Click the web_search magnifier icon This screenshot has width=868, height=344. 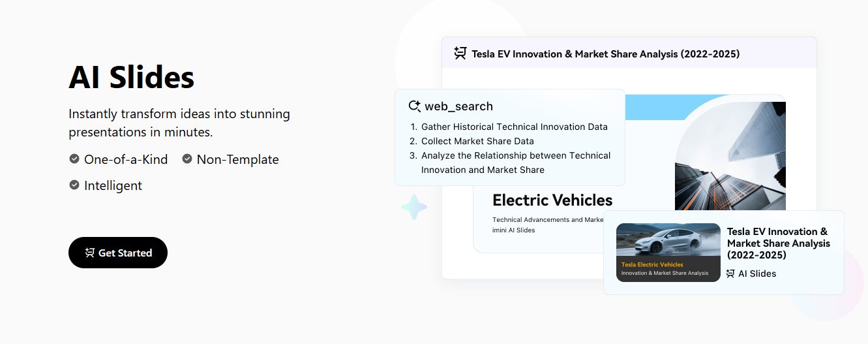point(414,106)
